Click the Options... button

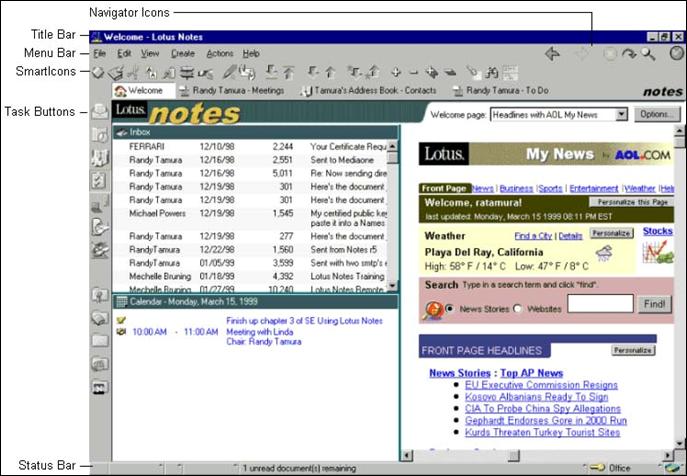[655, 114]
